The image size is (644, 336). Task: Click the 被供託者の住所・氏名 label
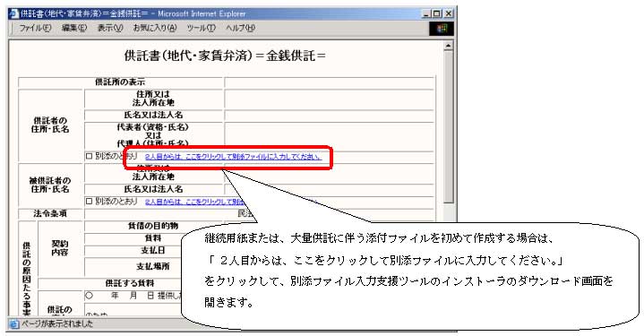click(50, 185)
